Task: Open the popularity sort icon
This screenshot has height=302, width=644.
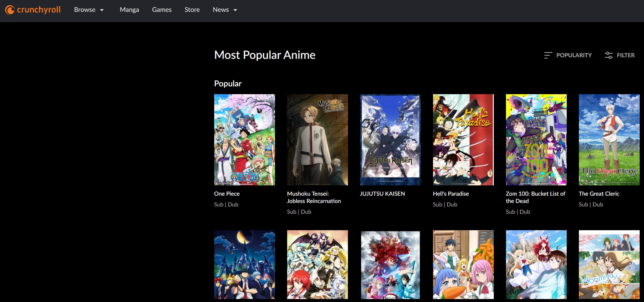Action: coord(548,55)
